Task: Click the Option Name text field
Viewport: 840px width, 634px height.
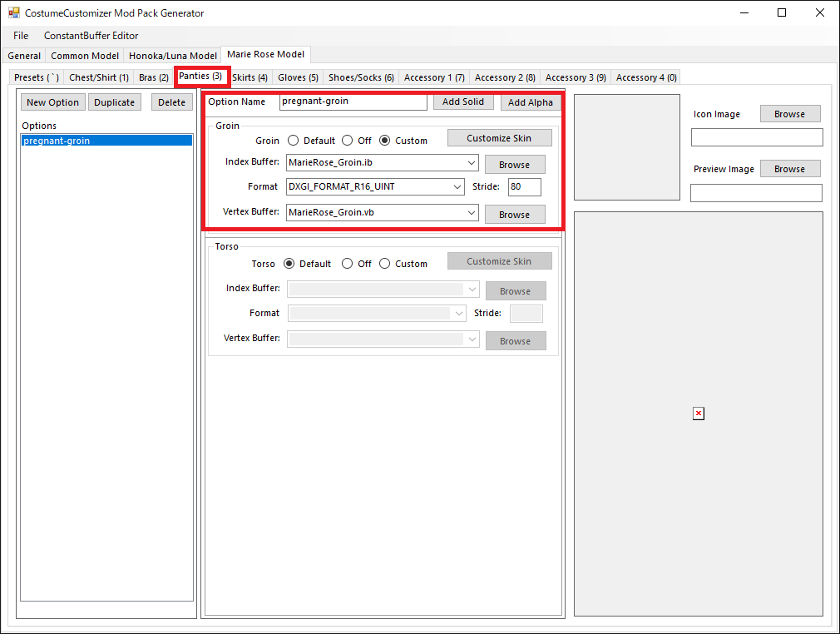Action: point(353,102)
